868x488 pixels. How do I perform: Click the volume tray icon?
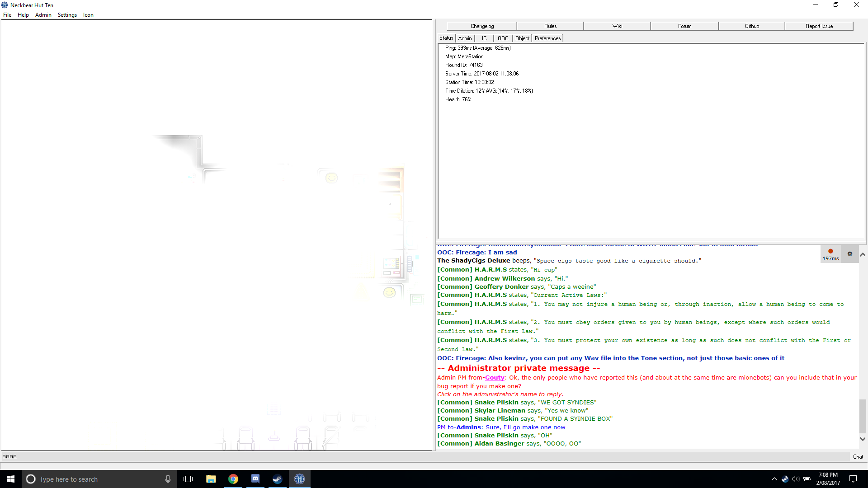[796, 479]
